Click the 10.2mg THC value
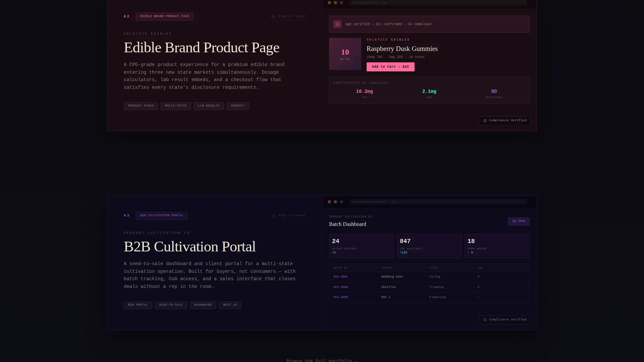 pyautogui.click(x=364, y=92)
